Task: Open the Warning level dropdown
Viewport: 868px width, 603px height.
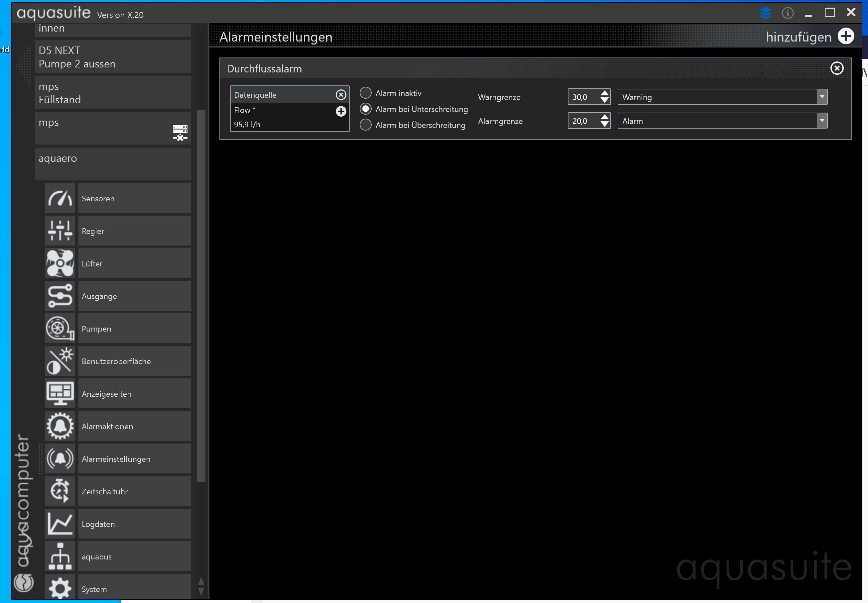Action: tap(722, 97)
